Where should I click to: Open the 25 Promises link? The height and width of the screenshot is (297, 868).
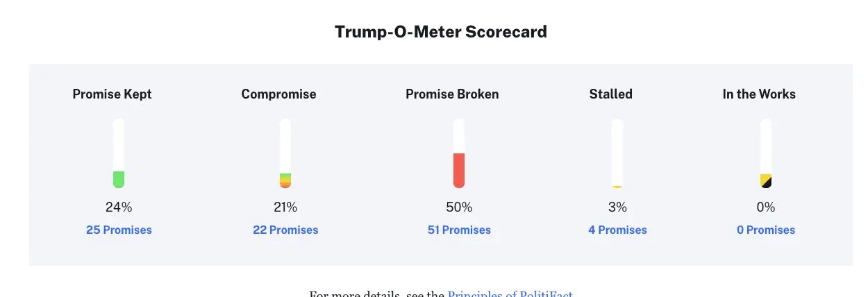coord(119,230)
